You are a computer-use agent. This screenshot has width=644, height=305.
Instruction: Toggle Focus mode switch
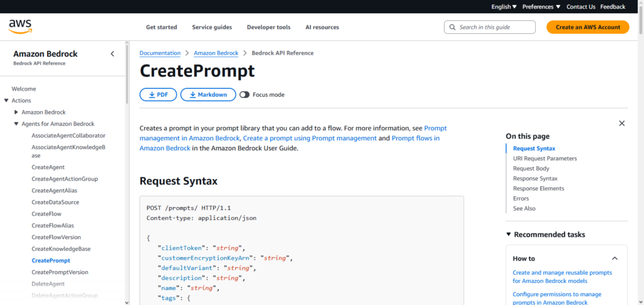pos(245,95)
